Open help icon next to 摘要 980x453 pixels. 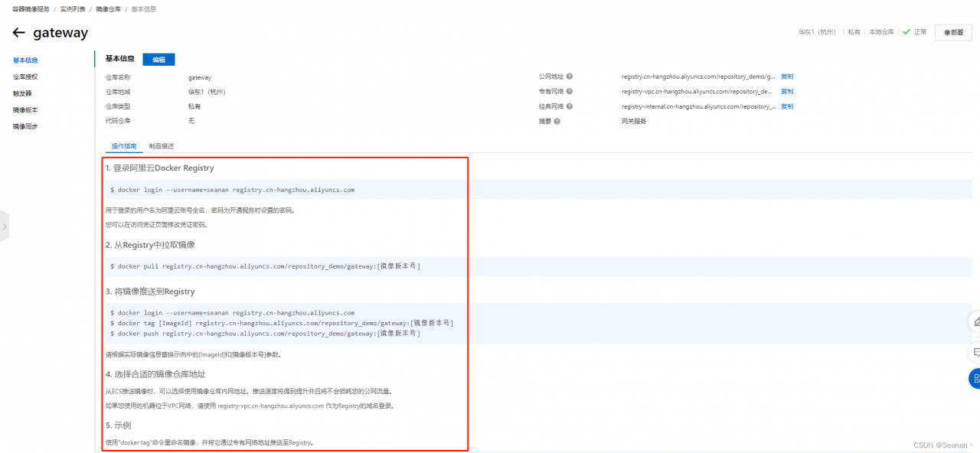click(557, 121)
